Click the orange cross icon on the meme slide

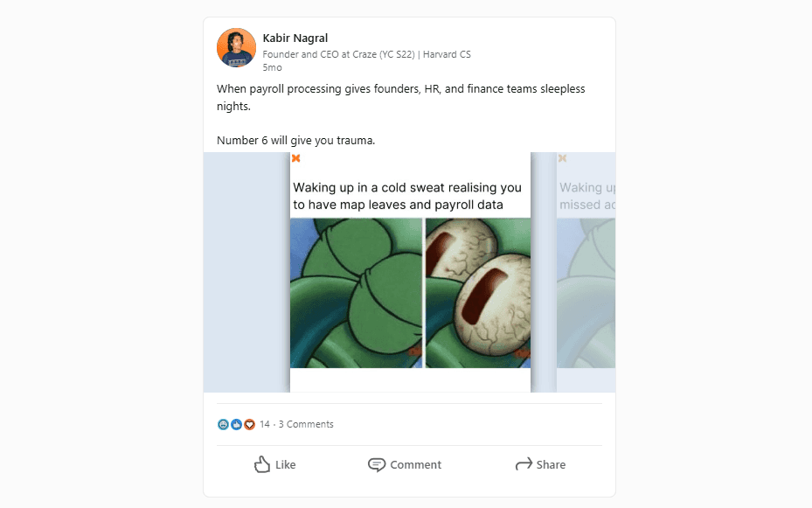pos(295,158)
